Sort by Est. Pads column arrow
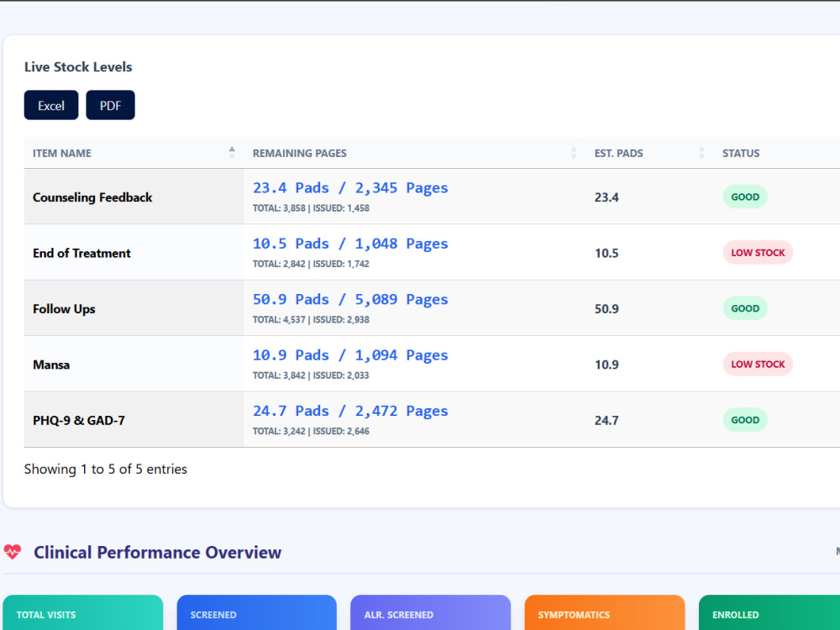The width and height of the screenshot is (840, 630). pyautogui.click(x=701, y=153)
